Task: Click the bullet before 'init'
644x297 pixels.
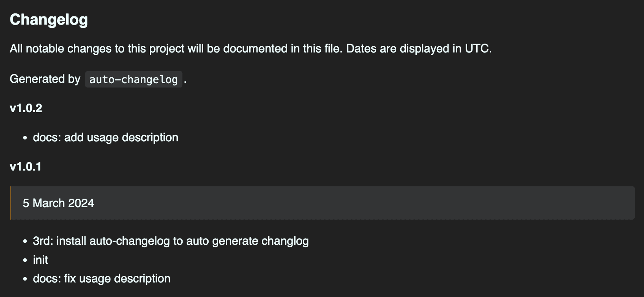Action: tap(25, 260)
